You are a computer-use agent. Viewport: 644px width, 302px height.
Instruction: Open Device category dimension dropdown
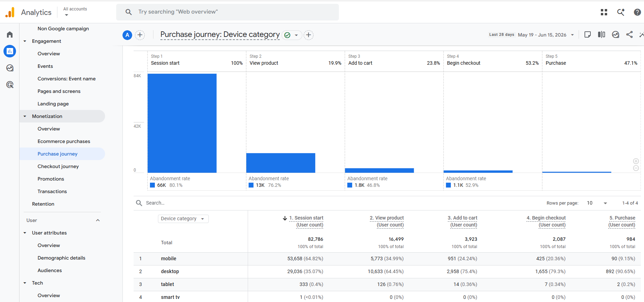(183, 218)
